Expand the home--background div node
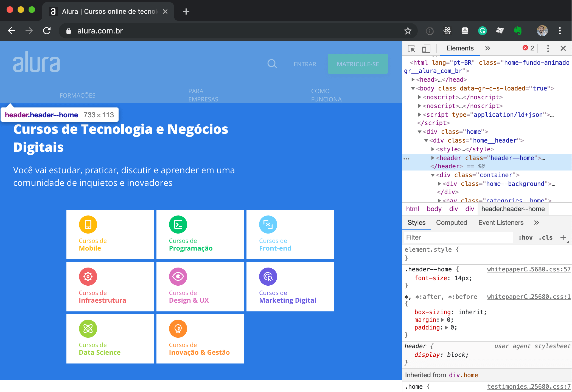This screenshot has height=392, width=572. pos(439,184)
